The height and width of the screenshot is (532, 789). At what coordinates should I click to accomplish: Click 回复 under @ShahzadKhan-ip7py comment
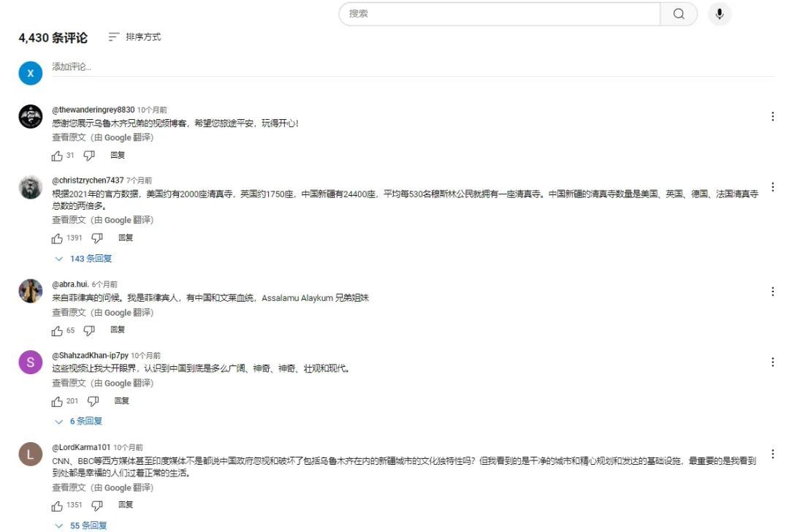point(121,401)
